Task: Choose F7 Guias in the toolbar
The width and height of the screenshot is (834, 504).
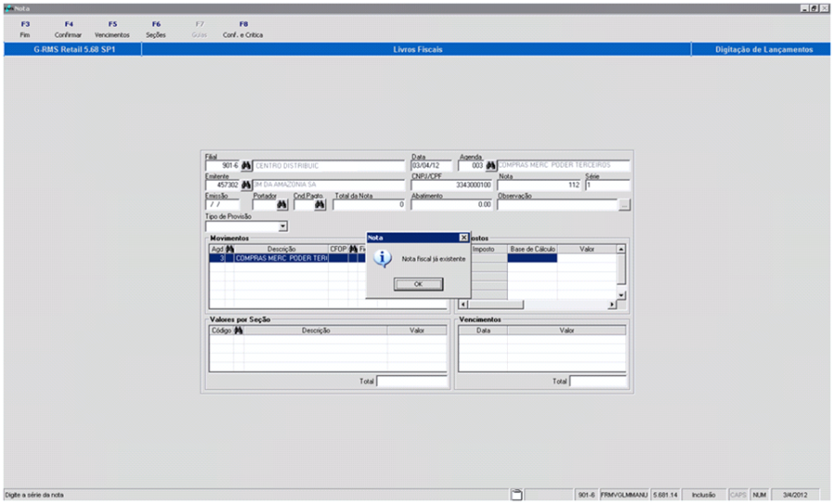Action: click(x=199, y=30)
